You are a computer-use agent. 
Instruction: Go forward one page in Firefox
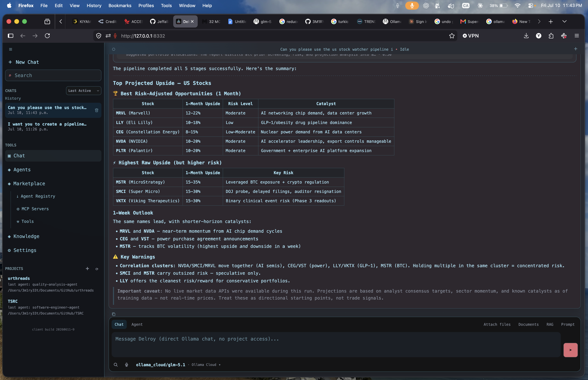[35, 36]
